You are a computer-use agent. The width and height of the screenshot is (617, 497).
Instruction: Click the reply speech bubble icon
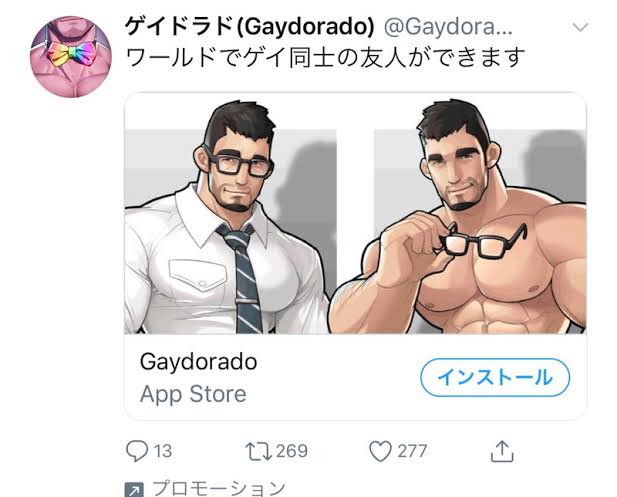tap(137, 451)
